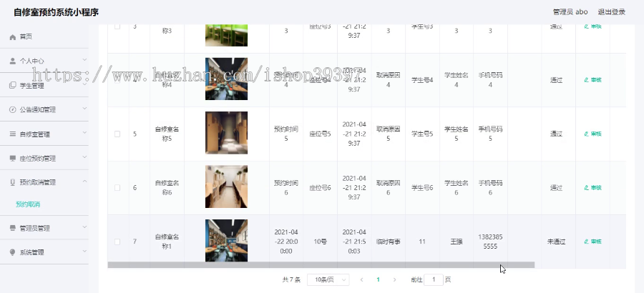Expand the 自修室管理 menu chevron
The height and width of the screenshot is (293, 644).
click(84, 132)
